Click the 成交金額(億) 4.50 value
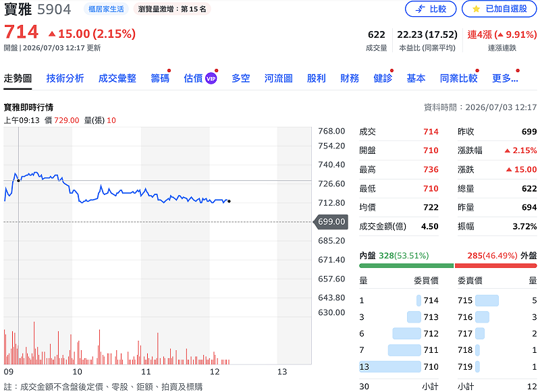540x392 pixels. pyautogui.click(x=430, y=227)
